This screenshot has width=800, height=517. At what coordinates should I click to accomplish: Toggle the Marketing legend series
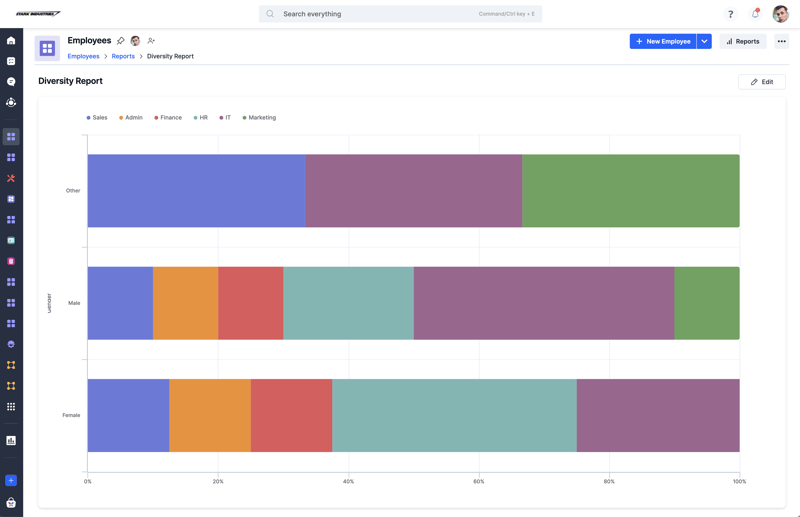coord(259,117)
